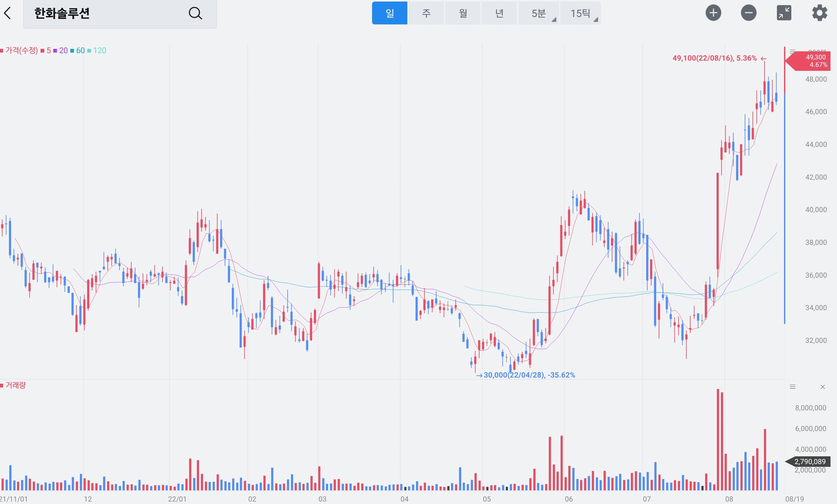
Task: Open the price chart panel menu icon
Action: pyautogui.click(x=792, y=52)
